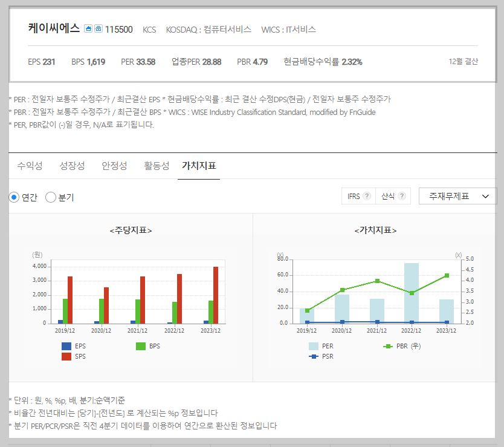The height and width of the screenshot is (447, 504).
Task: Click the PER 33.58 value
Action: [x=138, y=62]
